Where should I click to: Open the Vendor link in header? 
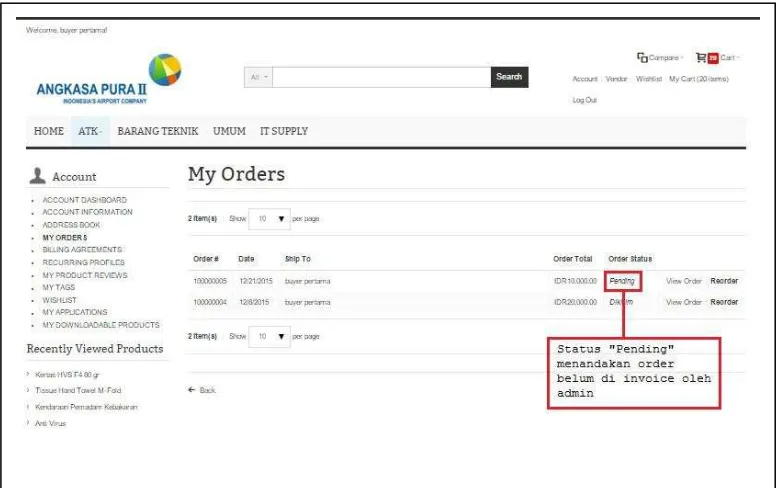coord(616,79)
